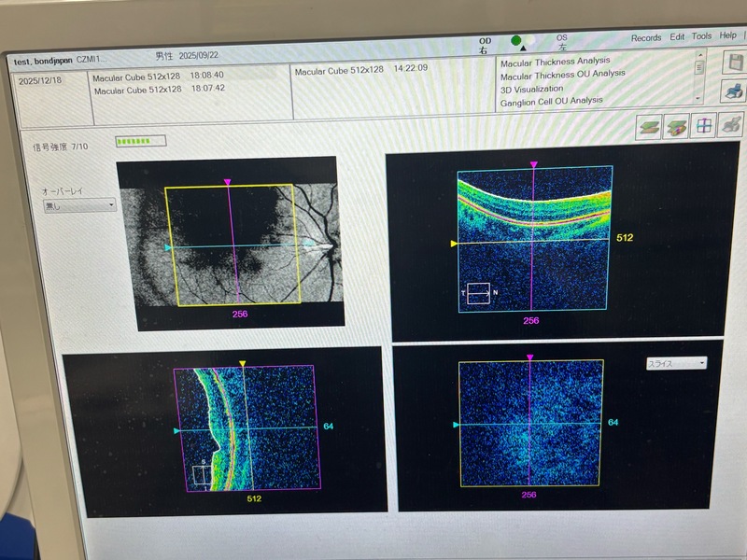Click the Print icon

tap(732, 91)
